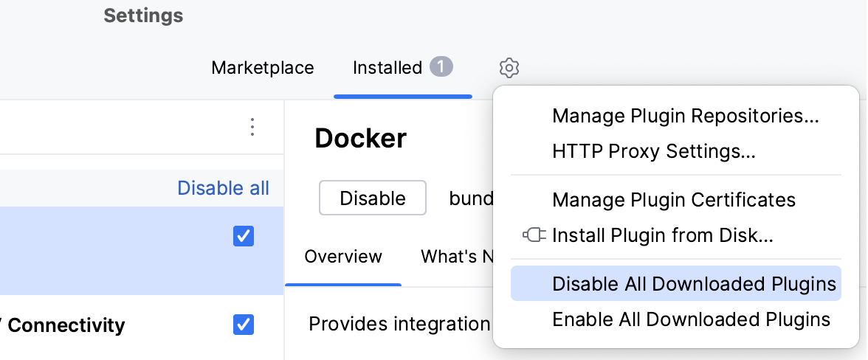The width and height of the screenshot is (868, 360).
Task: Select the Installed tab
Action: pos(387,68)
